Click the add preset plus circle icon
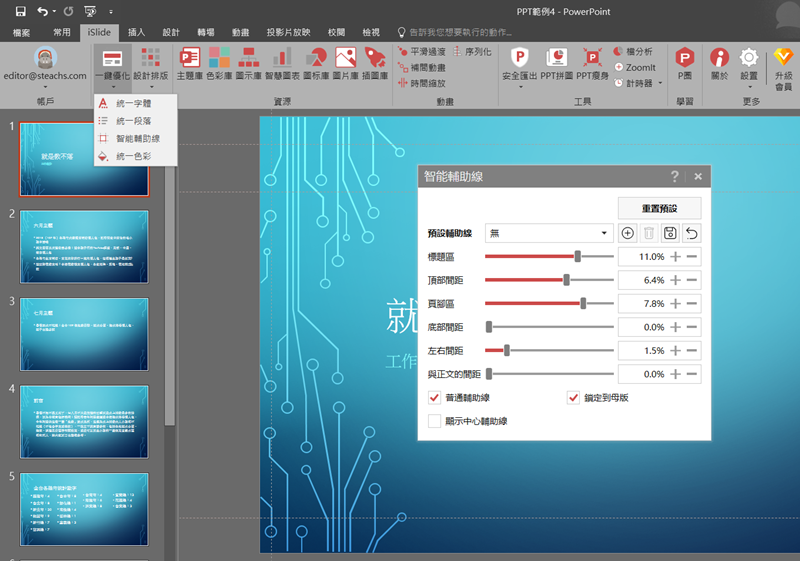 (x=628, y=233)
